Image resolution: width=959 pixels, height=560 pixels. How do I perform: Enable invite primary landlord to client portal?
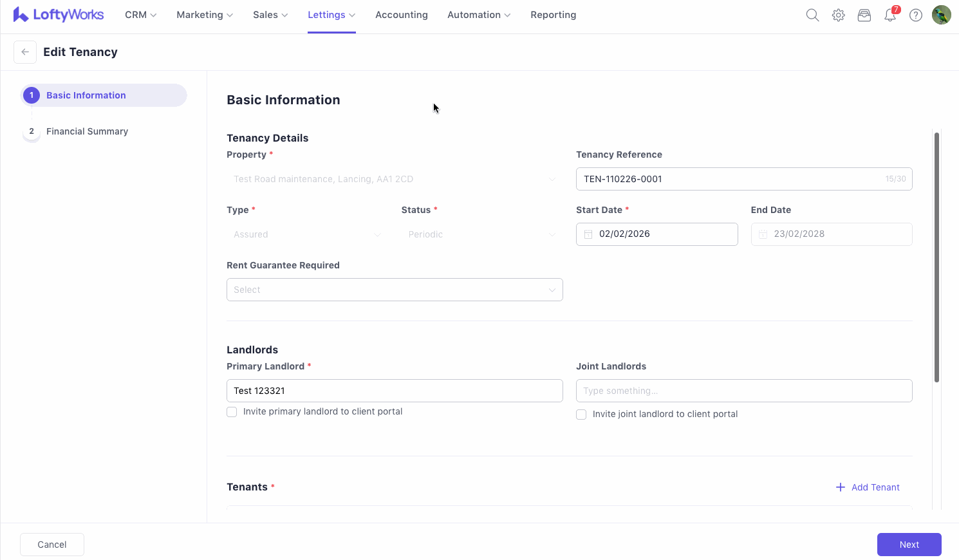232,412
